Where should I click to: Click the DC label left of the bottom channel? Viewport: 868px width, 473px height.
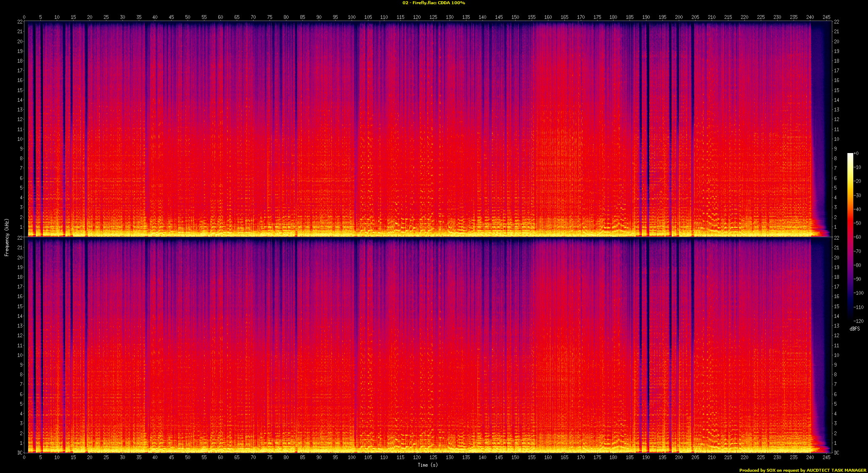(x=20, y=453)
